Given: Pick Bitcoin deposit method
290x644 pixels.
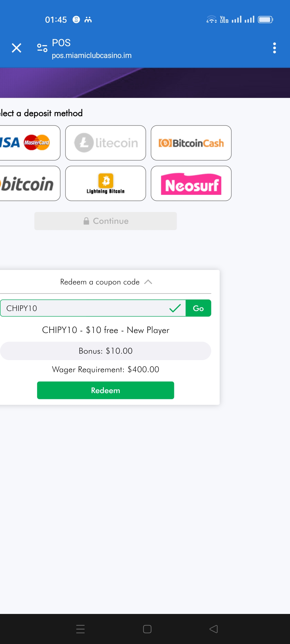Looking at the screenshot, I should click(x=30, y=184).
